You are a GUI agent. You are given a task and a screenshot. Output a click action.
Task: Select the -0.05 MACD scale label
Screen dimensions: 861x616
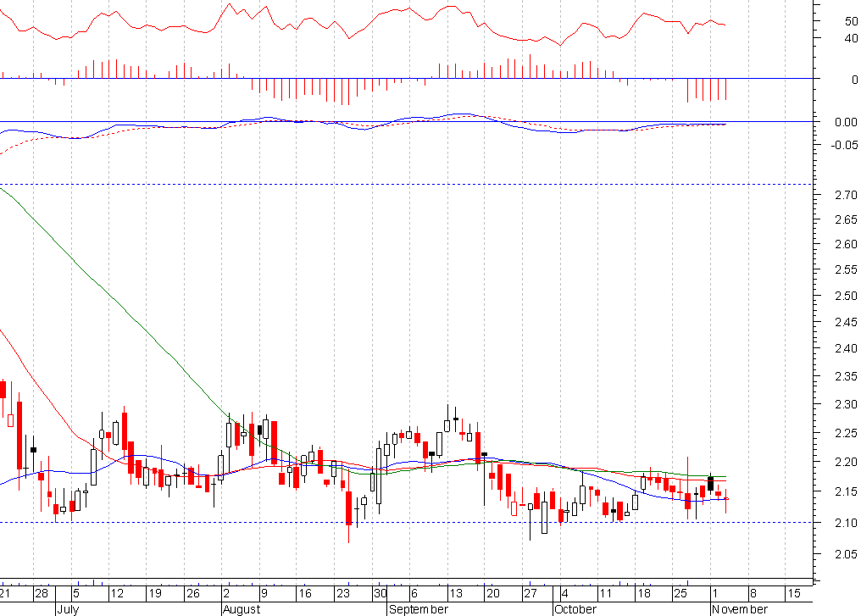click(x=845, y=145)
